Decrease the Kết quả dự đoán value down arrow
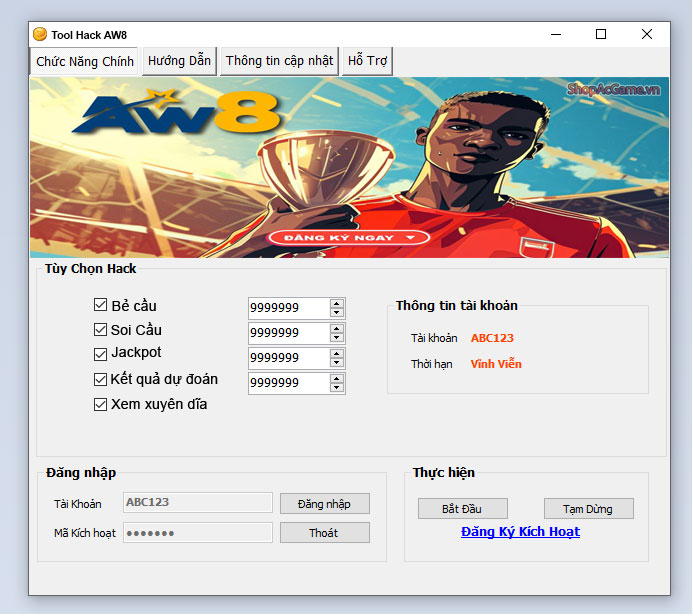 point(337,387)
